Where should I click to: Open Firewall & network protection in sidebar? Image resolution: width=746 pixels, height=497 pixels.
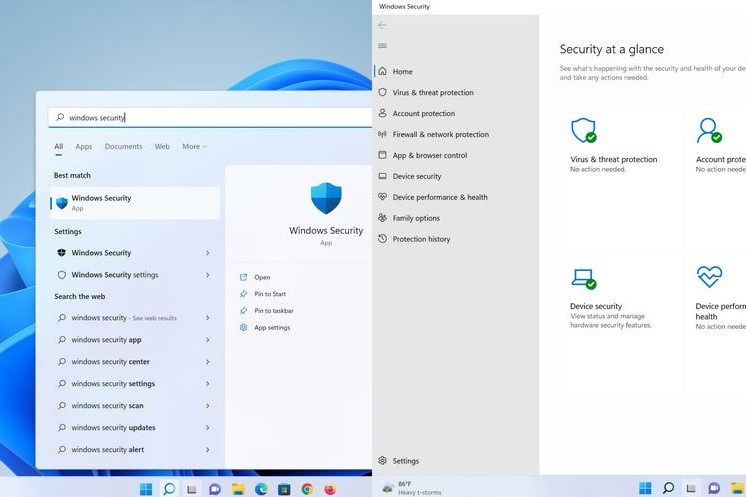(440, 134)
